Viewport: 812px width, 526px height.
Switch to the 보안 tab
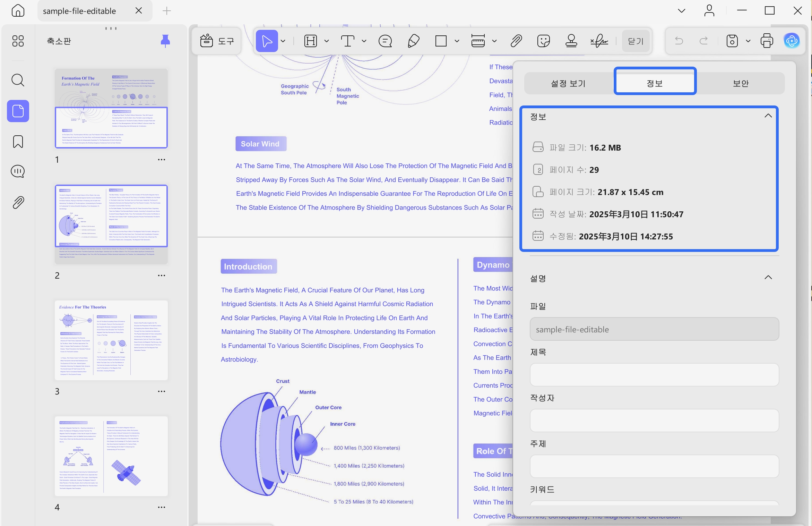coord(741,83)
